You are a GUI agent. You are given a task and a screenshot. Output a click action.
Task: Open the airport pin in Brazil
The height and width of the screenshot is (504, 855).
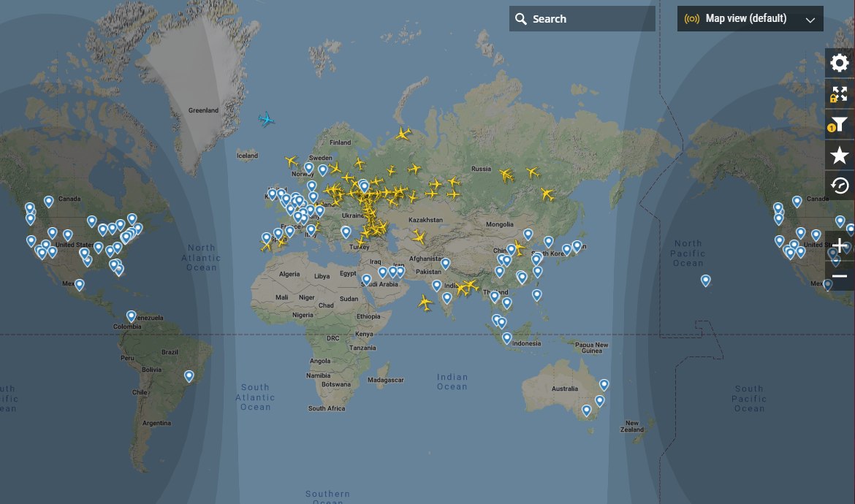(x=189, y=376)
